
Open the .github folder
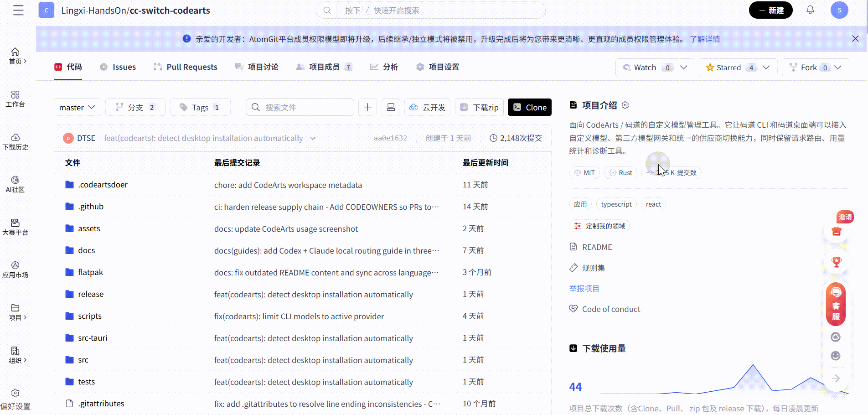coord(91,207)
